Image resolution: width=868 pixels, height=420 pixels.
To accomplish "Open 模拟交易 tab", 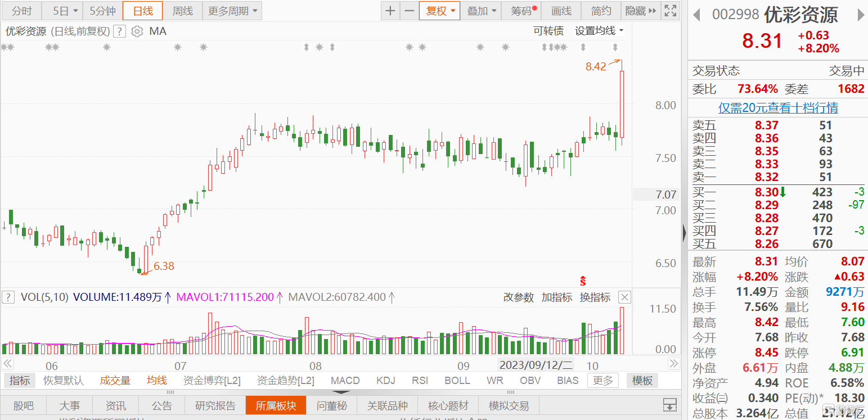I will (509, 405).
